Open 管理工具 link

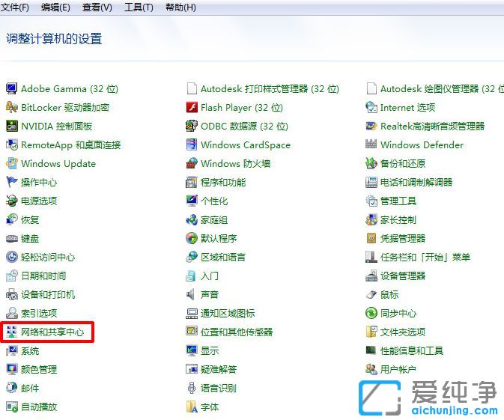tap(398, 201)
